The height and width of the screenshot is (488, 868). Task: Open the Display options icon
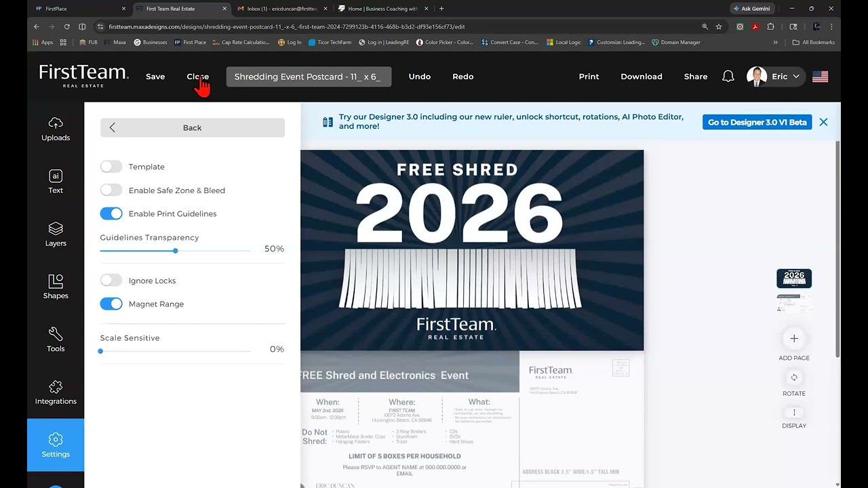pos(794,412)
